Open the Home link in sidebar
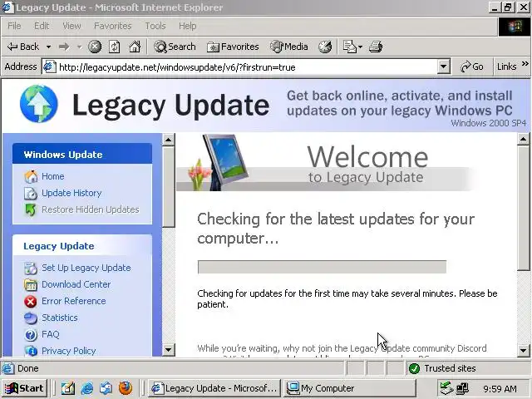This screenshot has height=399, width=532. pyautogui.click(x=53, y=176)
